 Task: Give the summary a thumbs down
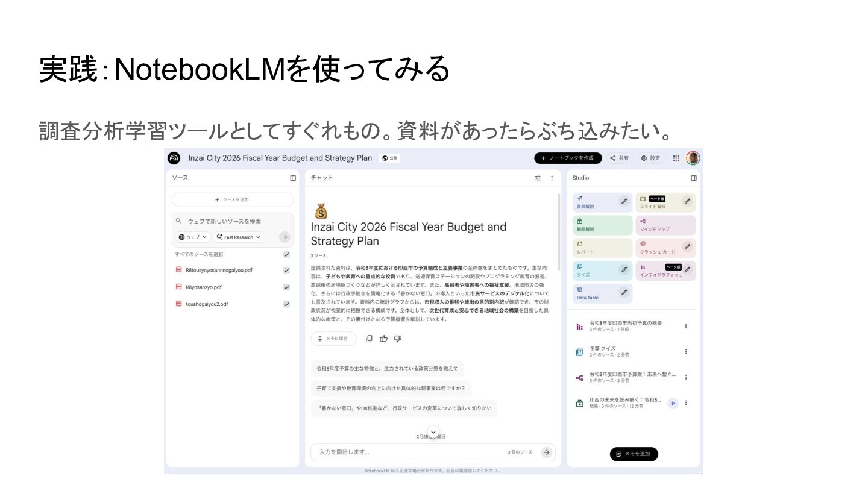tap(397, 339)
